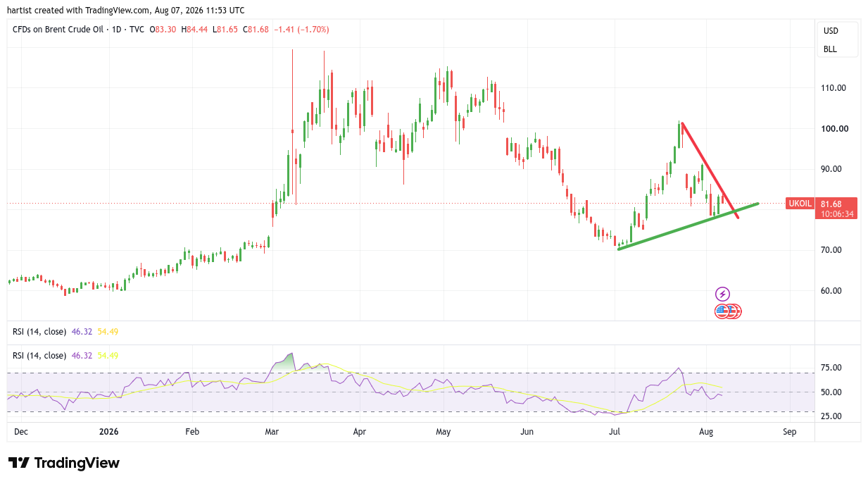Click the high value H84.44

point(194,30)
